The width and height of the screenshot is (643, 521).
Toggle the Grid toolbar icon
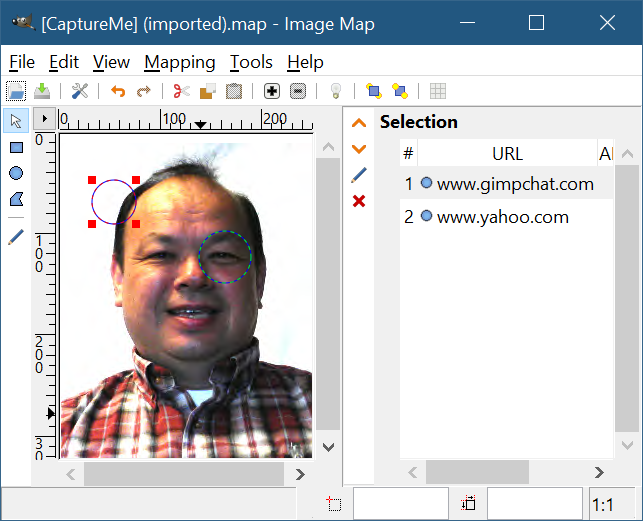[x=438, y=91]
